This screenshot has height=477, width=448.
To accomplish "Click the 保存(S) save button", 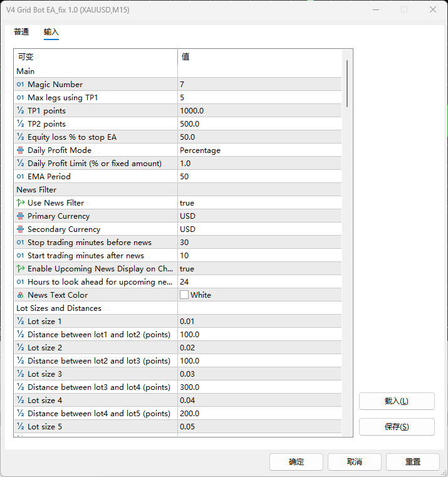I will 397,427.
